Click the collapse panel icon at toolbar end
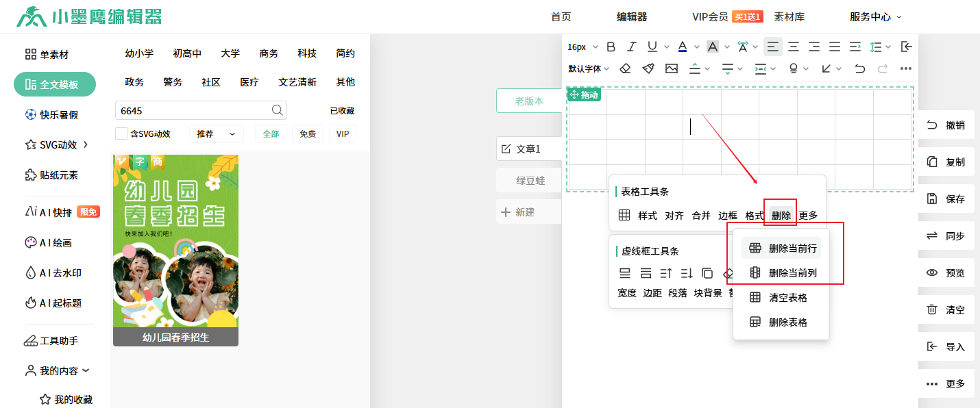The image size is (980, 408). pos(906,47)
